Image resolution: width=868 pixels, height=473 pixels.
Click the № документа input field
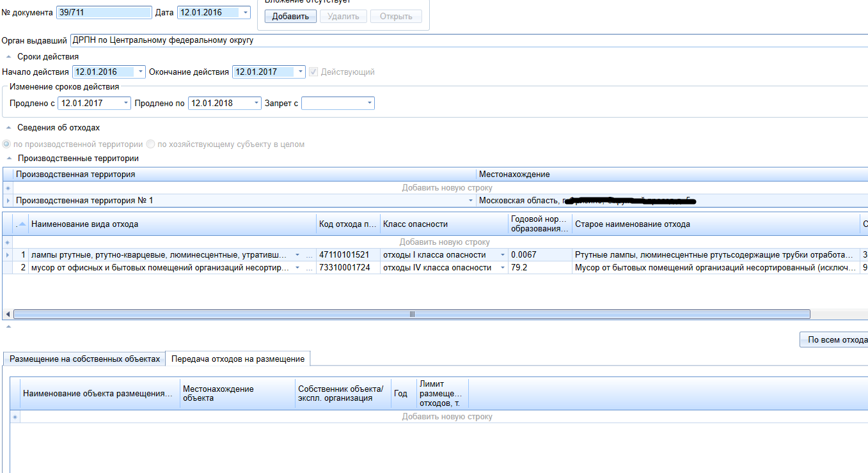point(104,12)
